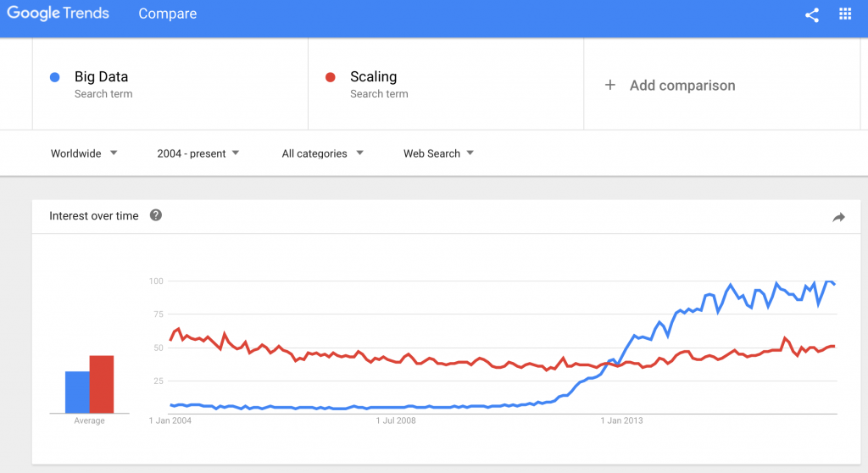
Task: Click the blue average bar
Action: [x=77, y=392]
